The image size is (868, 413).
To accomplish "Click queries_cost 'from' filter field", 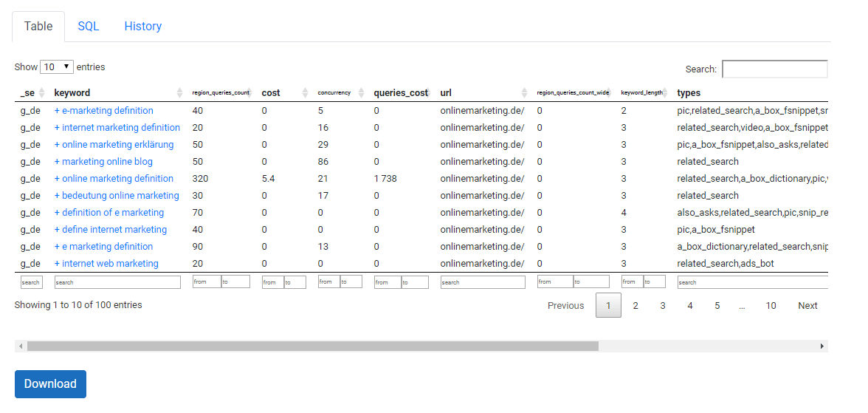I will coord(387,282).
